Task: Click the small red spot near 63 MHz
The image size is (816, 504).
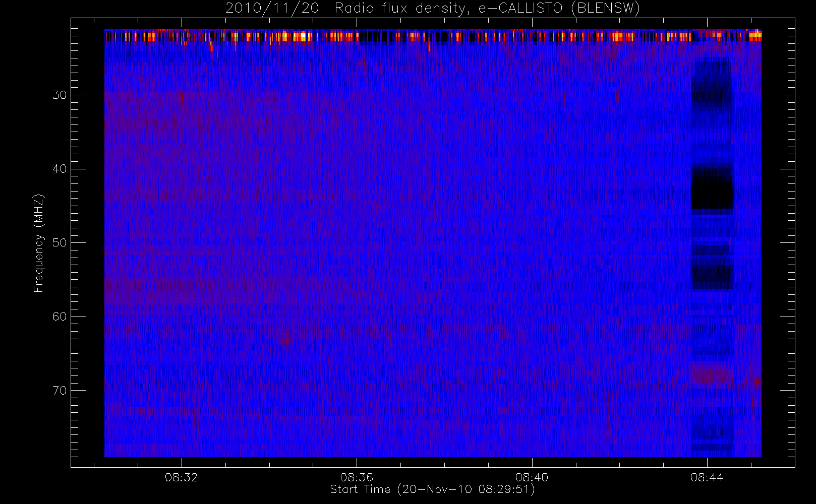Action: 285,338
